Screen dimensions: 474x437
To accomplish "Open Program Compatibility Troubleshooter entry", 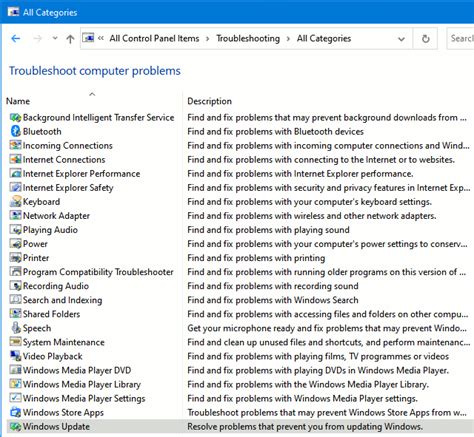I will click(x=98, y=272).
